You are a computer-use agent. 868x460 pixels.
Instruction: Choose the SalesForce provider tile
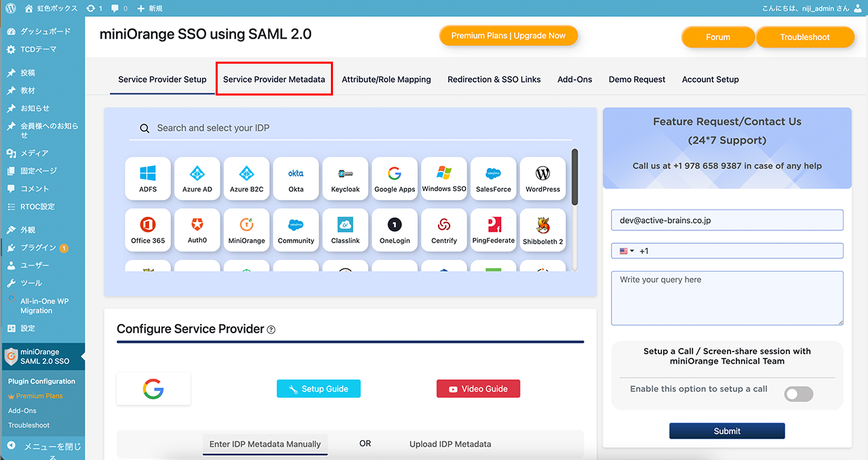click(494, 179)
